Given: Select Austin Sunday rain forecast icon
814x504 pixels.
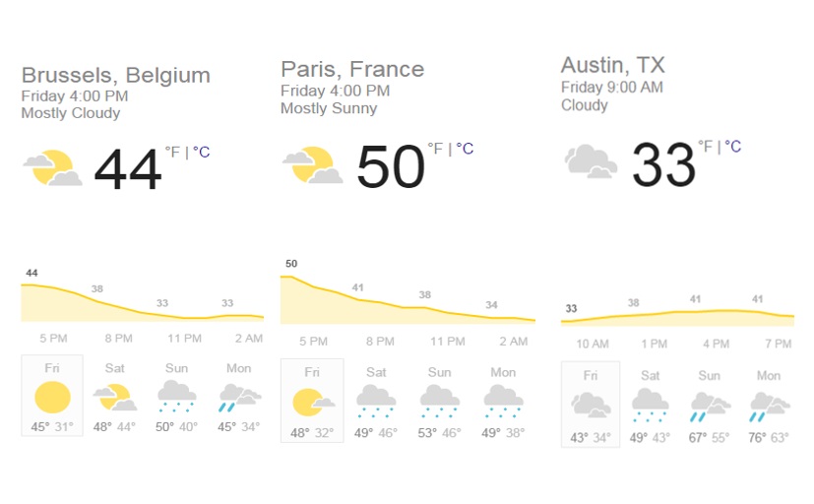Looking at the screenshot, I should click(709, 404).
